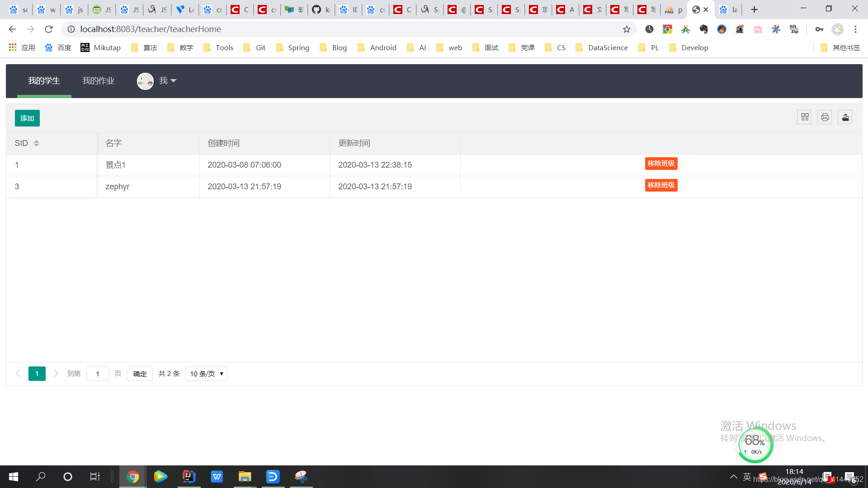
Task: Click 移除班级 for student 景点1
Action: (x=661, y=164)
